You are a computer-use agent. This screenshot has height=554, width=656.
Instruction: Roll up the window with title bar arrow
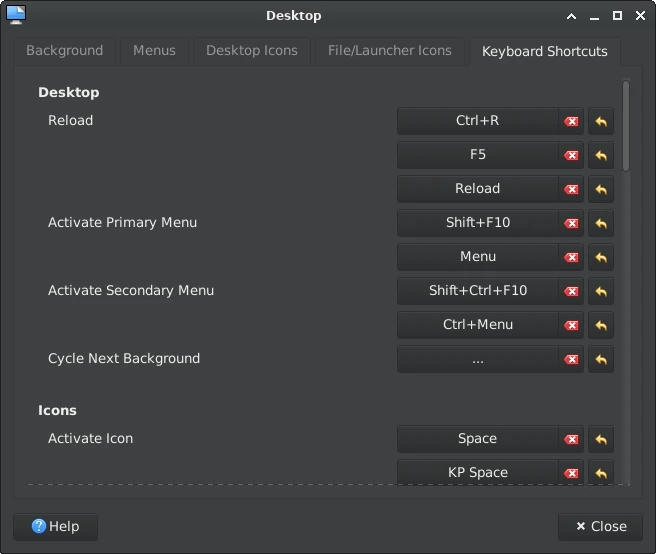tap(571, 16)
